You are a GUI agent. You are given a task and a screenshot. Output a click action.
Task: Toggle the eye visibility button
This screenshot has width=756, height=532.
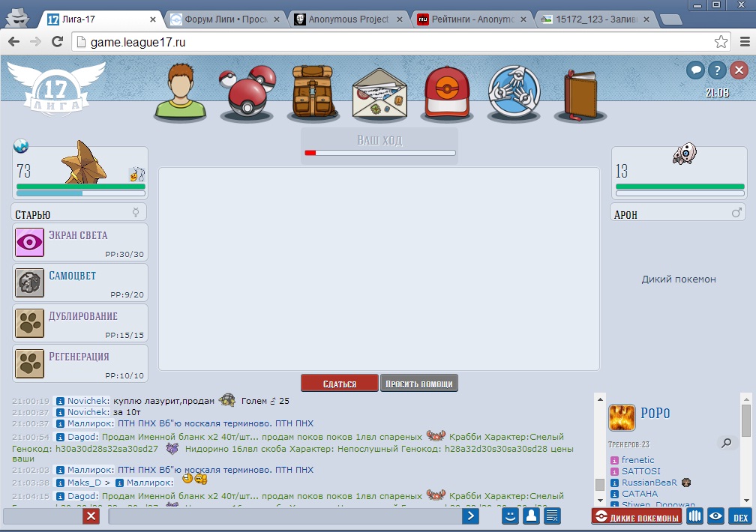click(716, 516)
